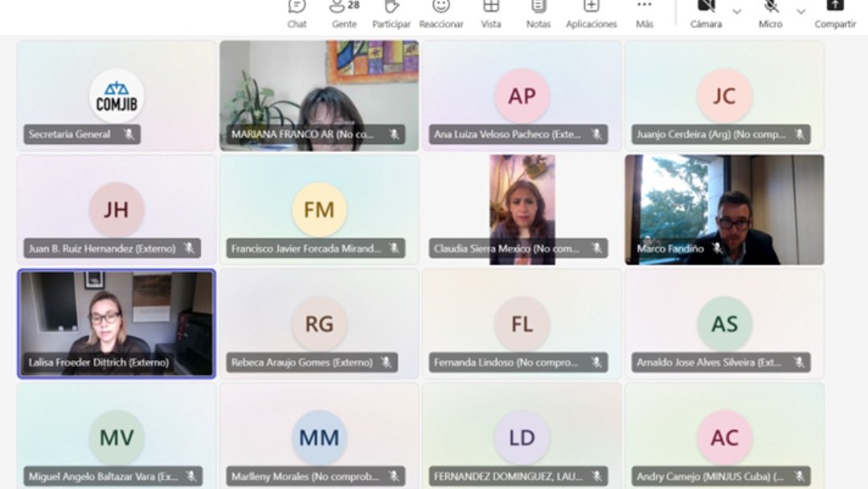Open the Más options menu
Image resolution: width=868 pixels, height=489 pixels.
pyautogui.click(x=645, y=14)
